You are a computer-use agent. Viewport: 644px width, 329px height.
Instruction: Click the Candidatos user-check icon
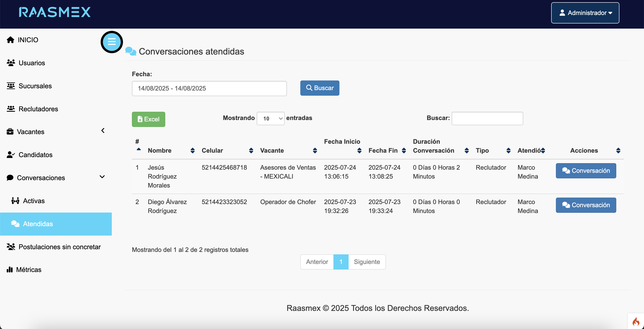[11, 155]
